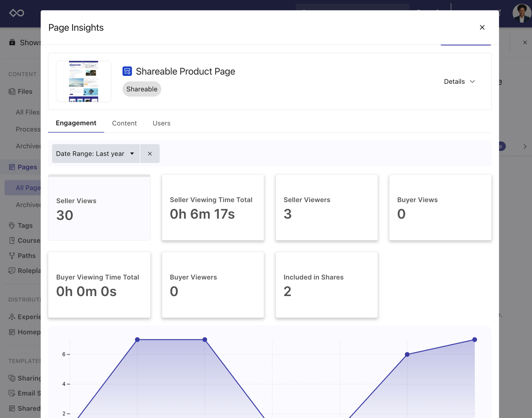This screenshot has height=418, width=532.
Task: Open Courses from its sidebar icon
Action: coord(11,240)
